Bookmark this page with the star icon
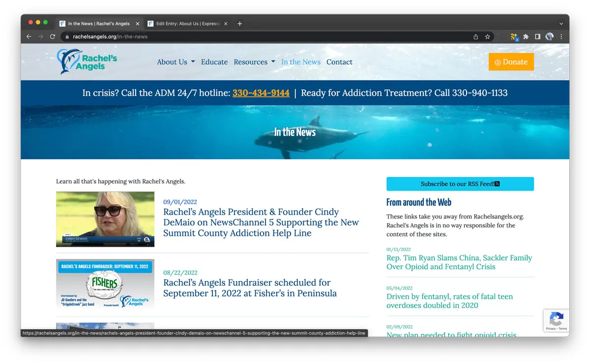 click(x=488, y=36)
